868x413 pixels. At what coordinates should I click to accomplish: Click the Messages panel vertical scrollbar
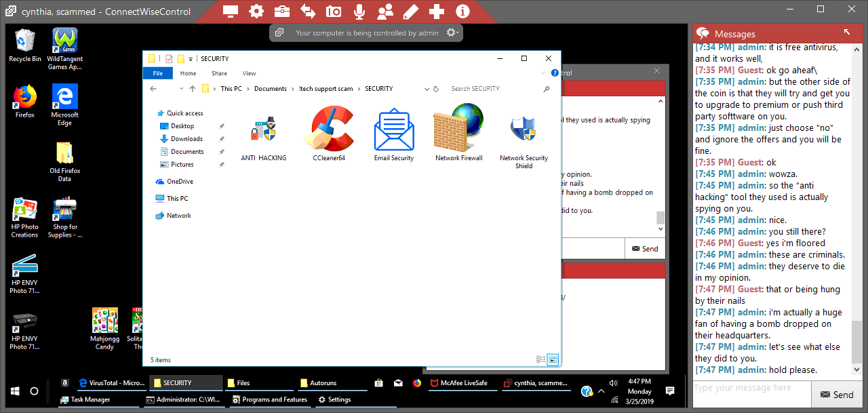(856, 203)
